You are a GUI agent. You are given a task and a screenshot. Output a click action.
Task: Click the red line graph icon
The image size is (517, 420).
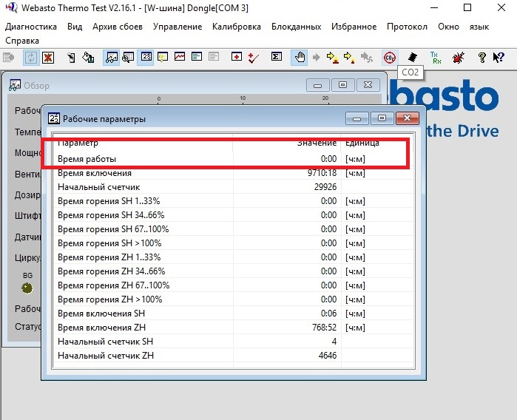180,57
